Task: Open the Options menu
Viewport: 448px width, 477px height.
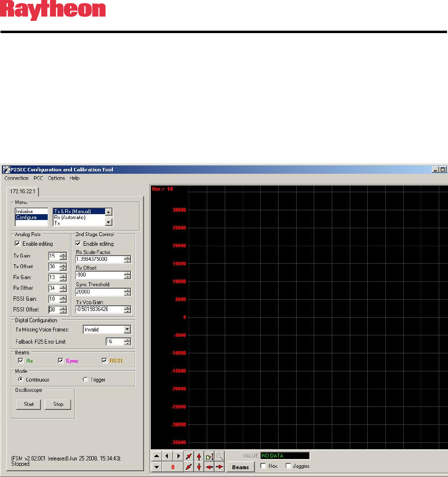Action: (56, 178)
